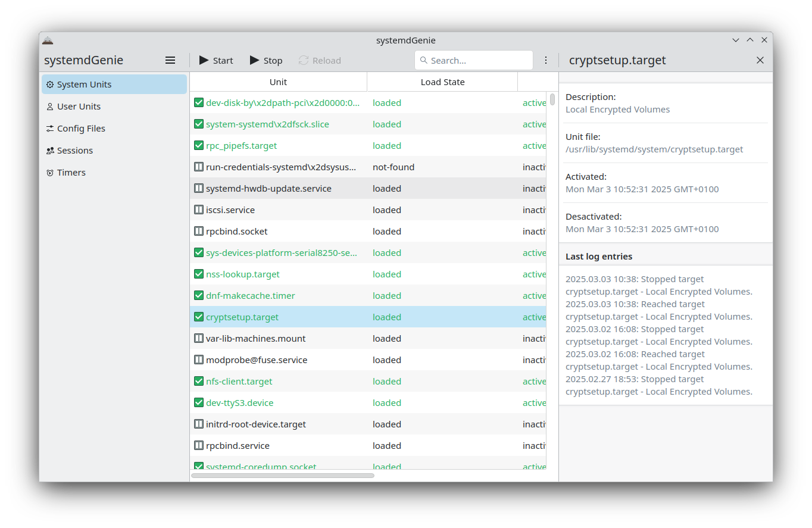Close the cryptsetup.target details panel
812x528 pixels.
pyautogui.click(x=760, y=60)
